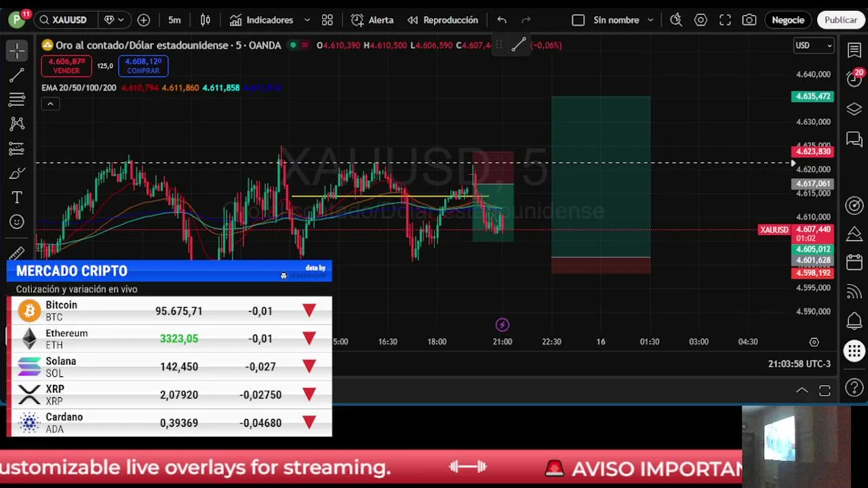The image size is (868, 488).
Task: Take a chart snapshot with camera
Action: coord(749,20)
